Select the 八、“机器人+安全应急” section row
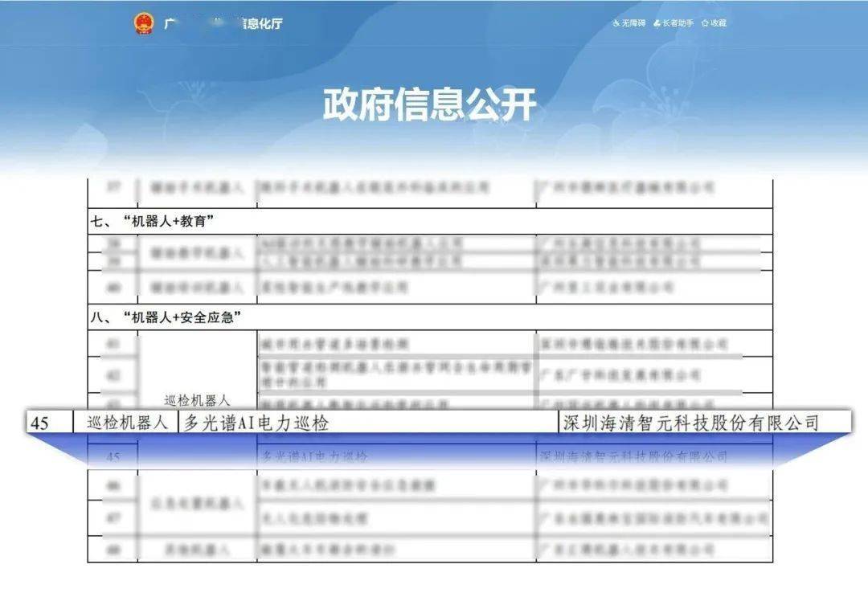The width and height of the screenshot is (868, 601). coord(429,317)
